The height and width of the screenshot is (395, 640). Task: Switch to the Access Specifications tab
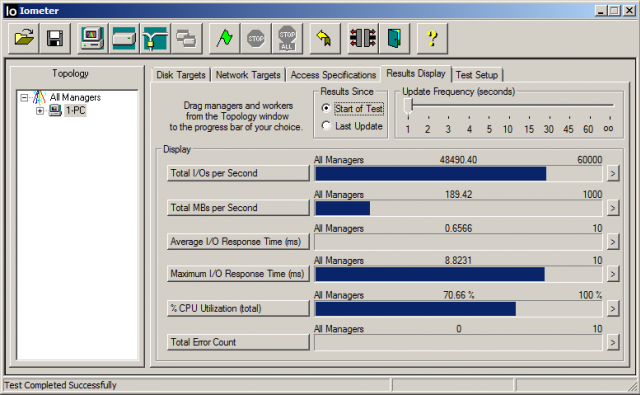pyautogui.click(x=333, y=75)
